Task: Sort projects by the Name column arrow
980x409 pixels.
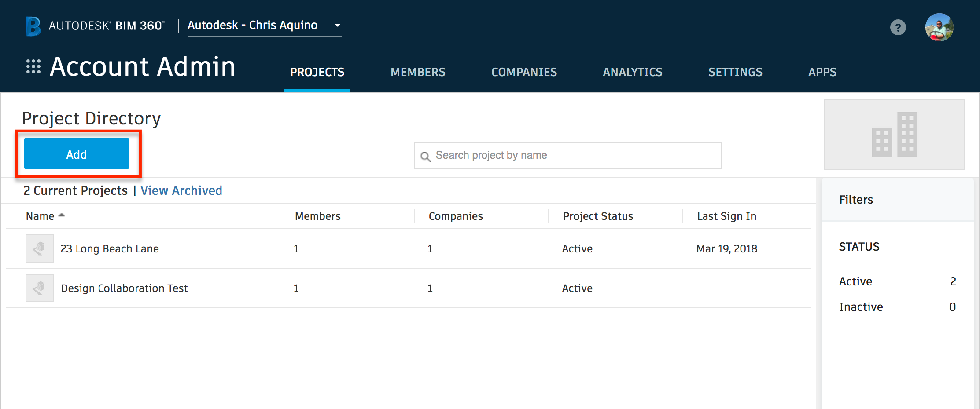Action: (x=62, y=215)
